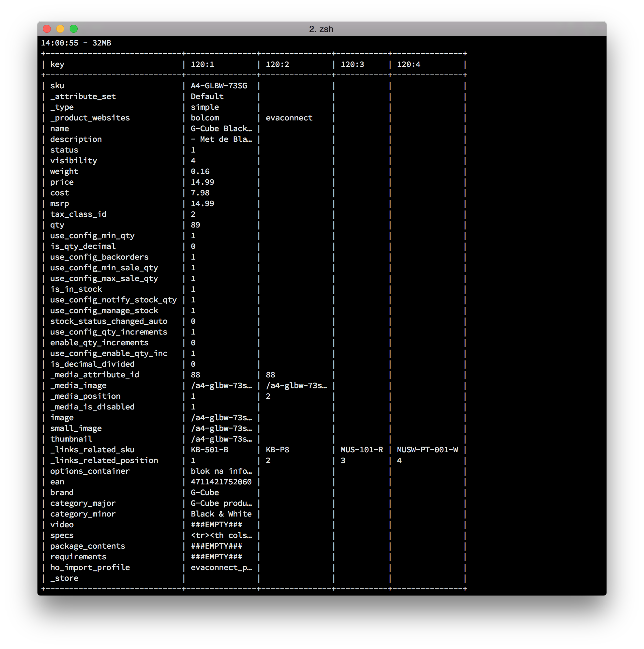Click the is_in_stock value 1
This screenshot has width=644, height=649.
[x=192, y=293]
